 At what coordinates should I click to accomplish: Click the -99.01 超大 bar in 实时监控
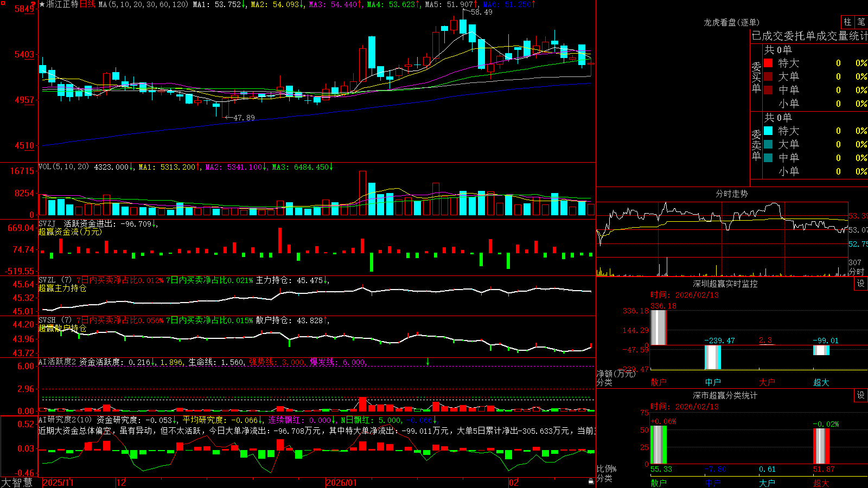(x=821, y=350)
